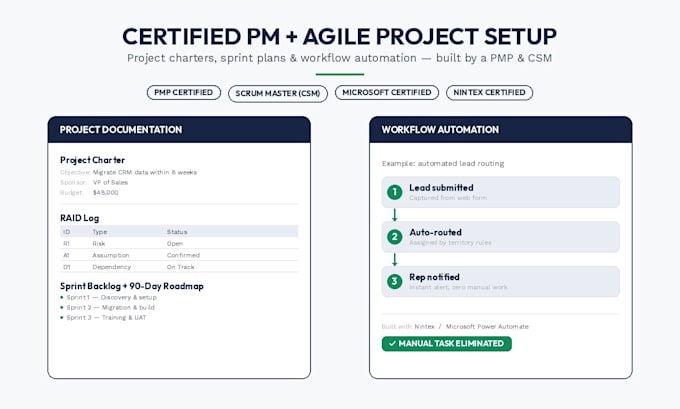The image size is (680, 409).
Task: Open the Project Documentation panel header
Action: [x=179, y=130]
